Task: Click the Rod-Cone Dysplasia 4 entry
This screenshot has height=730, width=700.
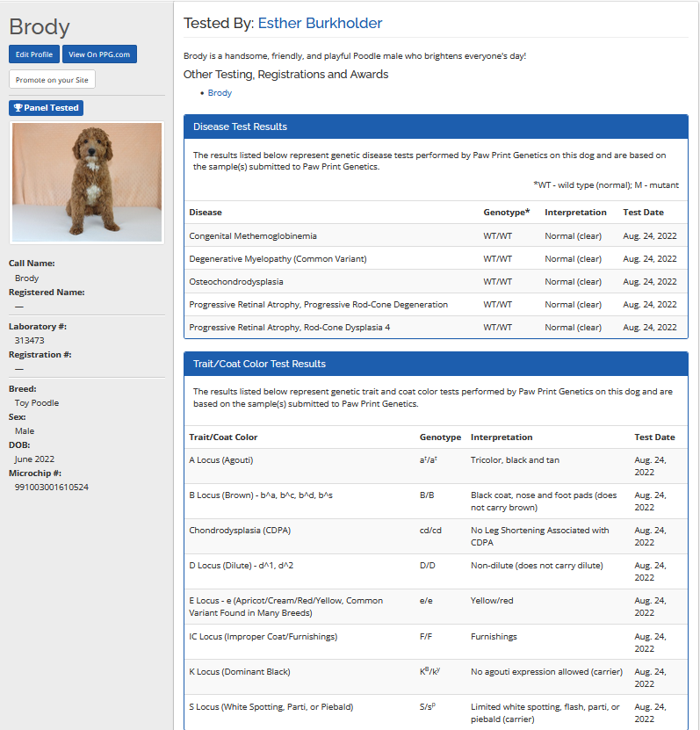Action: (289, 328)
